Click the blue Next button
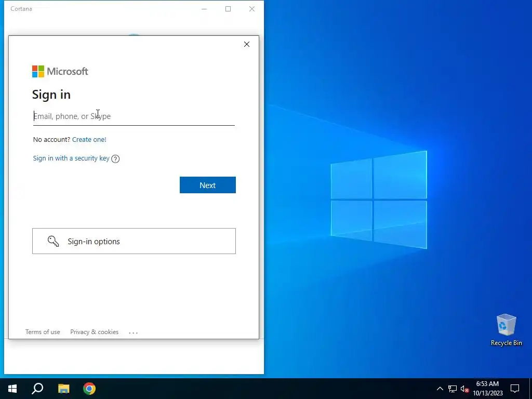The image size is (532, 399). click(x=208, y=185)
